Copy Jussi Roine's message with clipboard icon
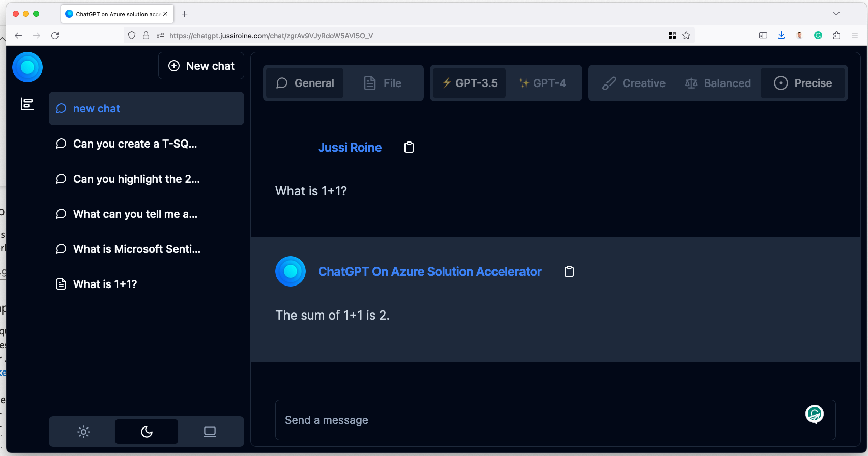 tap(409, 147)
